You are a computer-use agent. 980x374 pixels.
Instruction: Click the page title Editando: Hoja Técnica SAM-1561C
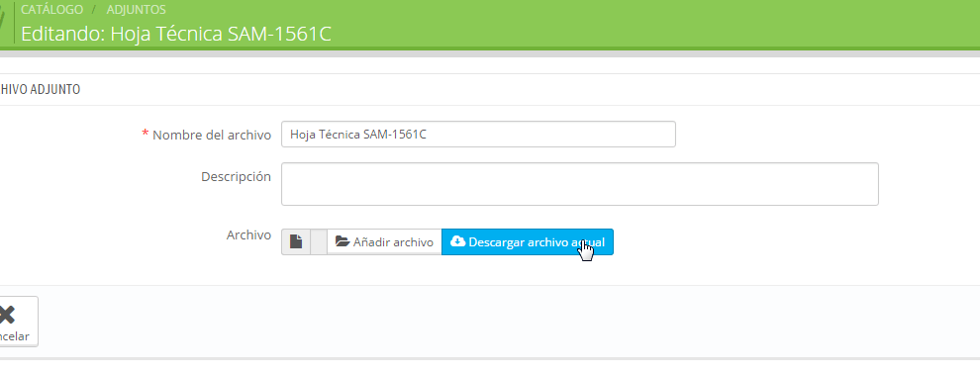tap(176, 34)
